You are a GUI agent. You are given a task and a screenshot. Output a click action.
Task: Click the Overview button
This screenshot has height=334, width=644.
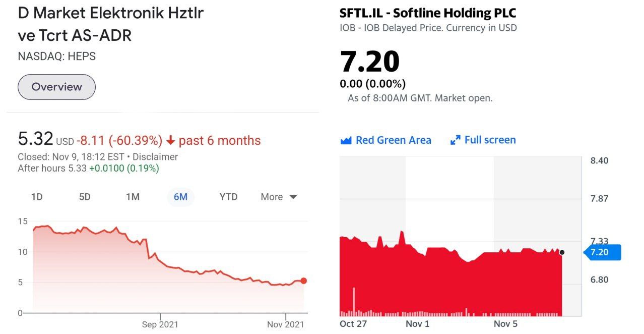click(x=56, y=87)
